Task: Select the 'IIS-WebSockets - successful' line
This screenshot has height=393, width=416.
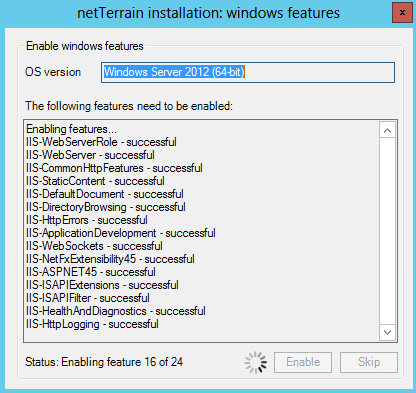Action: pyautogui.click(x=94, y=246)
